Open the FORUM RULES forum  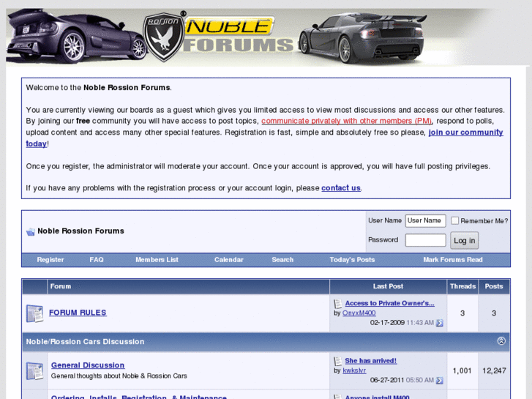pyautogui.click(x=78, y=313)
